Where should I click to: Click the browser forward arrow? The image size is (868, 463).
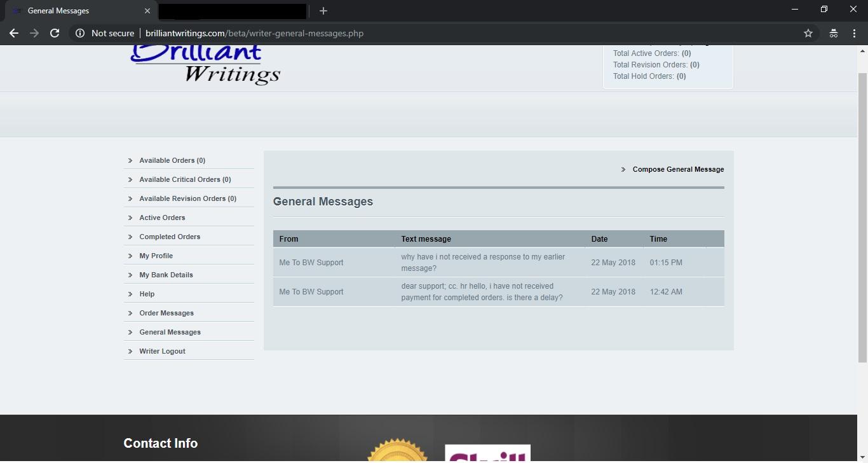tap(34, 33)
